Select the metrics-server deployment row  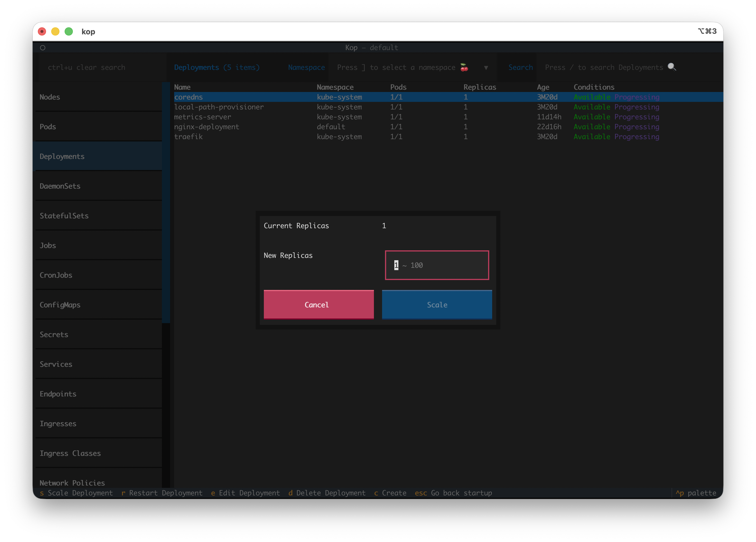[448, 117]
